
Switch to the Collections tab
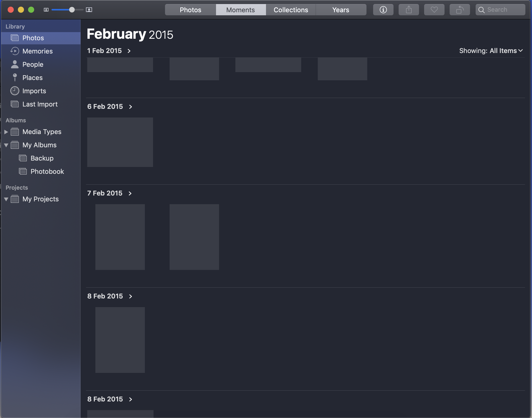[x=290, y=9]
